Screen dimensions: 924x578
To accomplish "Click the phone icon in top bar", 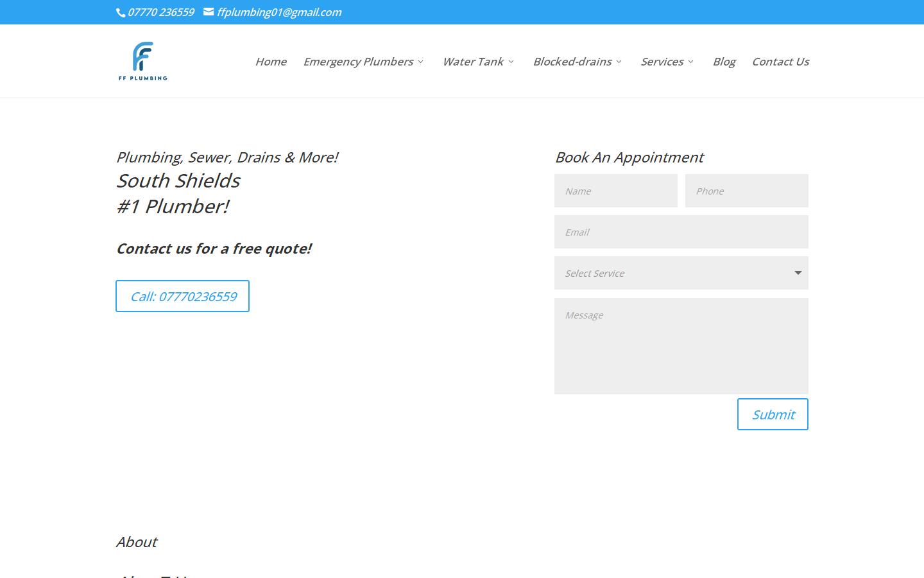I will click(x=120, y=12).
